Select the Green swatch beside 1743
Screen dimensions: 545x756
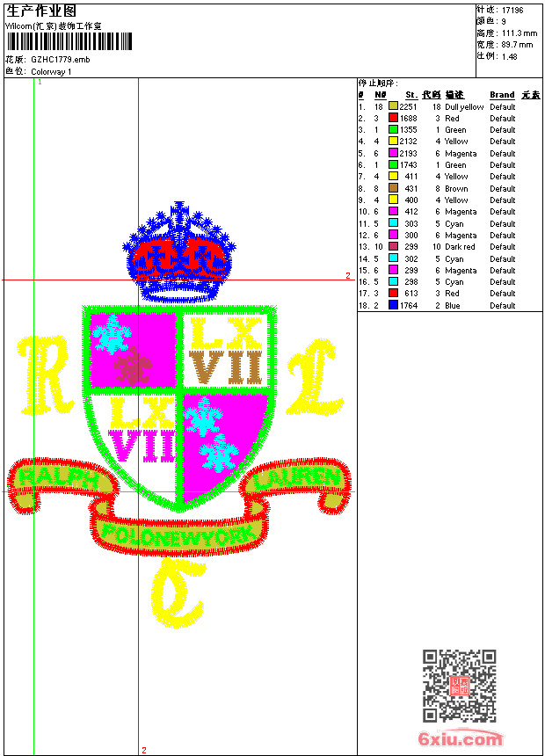click(x=393, y=165)
